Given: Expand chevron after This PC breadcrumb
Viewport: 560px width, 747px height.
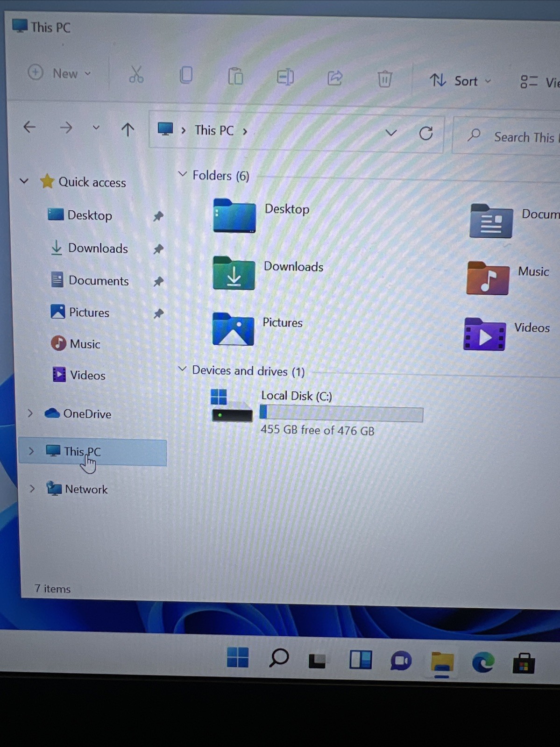Looking at the screenshot, I should 245,131.
